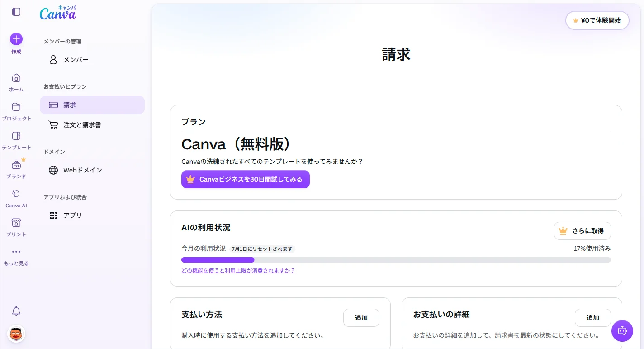Click the 17%使用済み text
The width and height of the screenshot is (644, 349).
coord(592,249)
